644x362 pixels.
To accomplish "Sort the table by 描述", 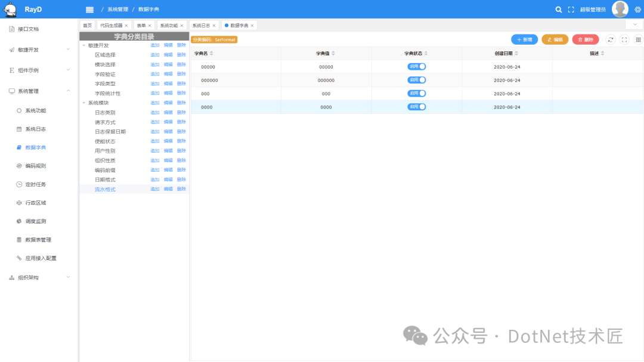I will click(602, 54).
